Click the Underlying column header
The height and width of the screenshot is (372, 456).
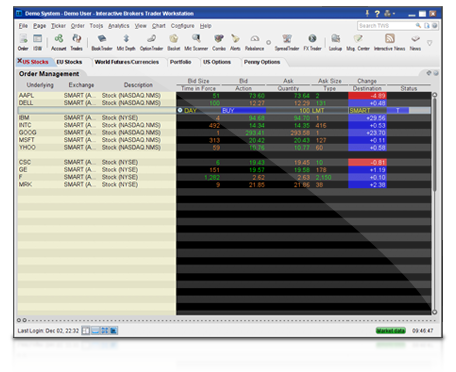(40, 85)
